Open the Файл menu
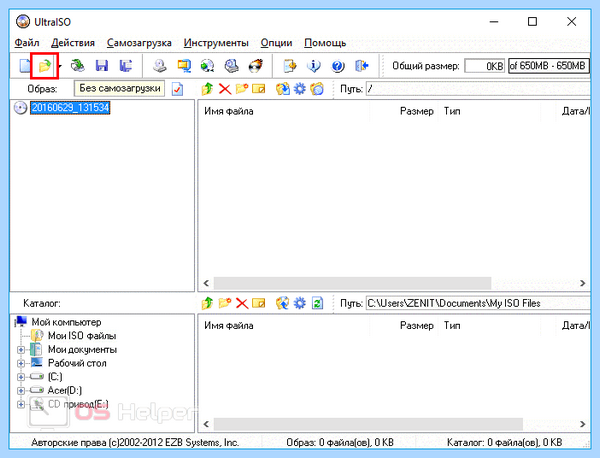The image size is (600, 458). click(27, 42)
